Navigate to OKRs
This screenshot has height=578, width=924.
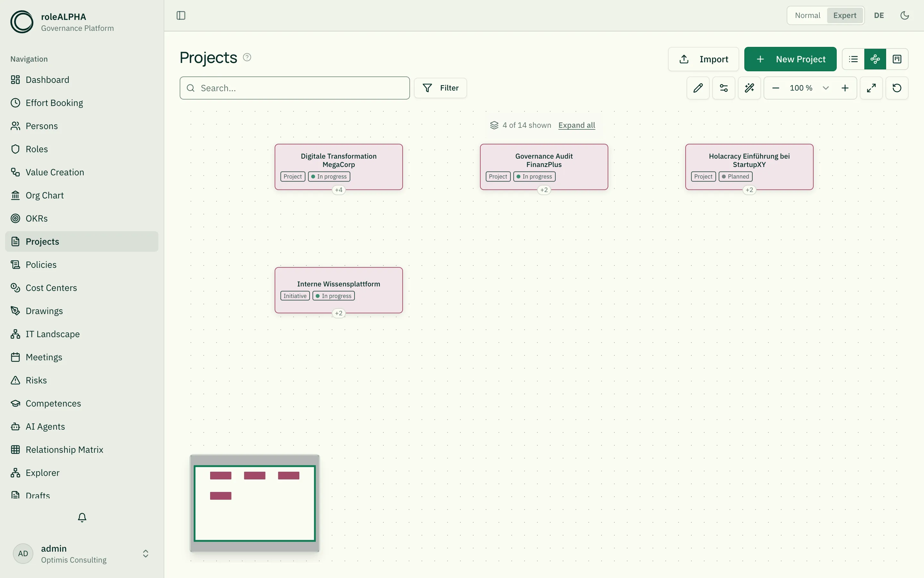click(x=82, y=218)
